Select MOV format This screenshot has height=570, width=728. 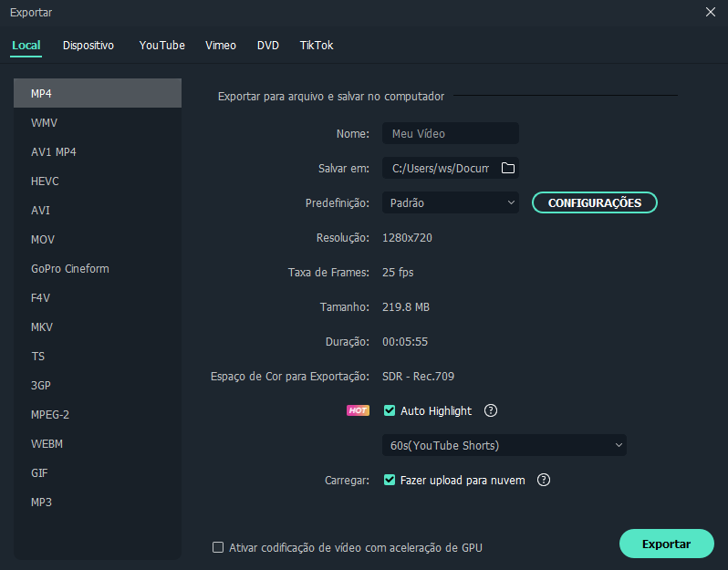(x=98, y=240)
